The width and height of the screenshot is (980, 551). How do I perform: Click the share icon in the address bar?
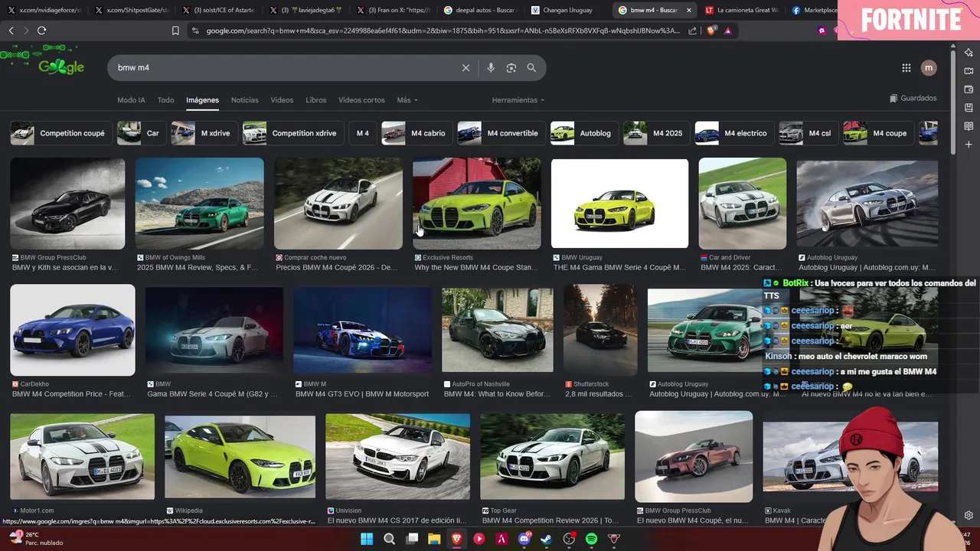(693, 31)
